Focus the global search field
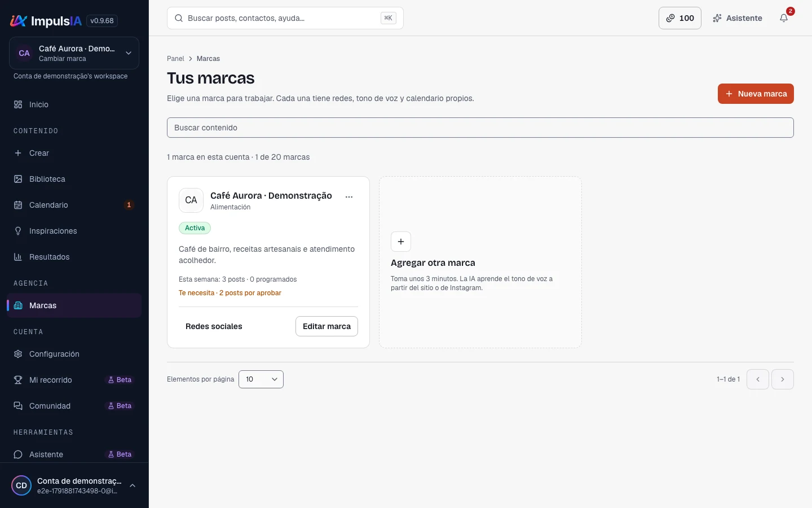 pos(285,18)
